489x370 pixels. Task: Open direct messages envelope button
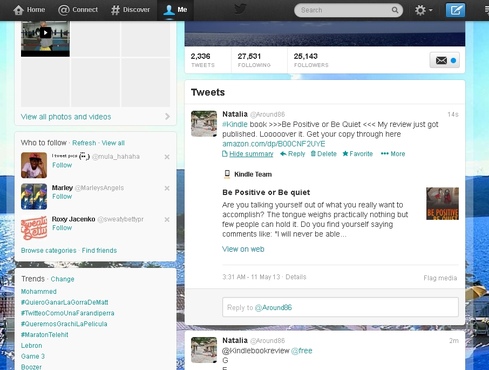445,60
